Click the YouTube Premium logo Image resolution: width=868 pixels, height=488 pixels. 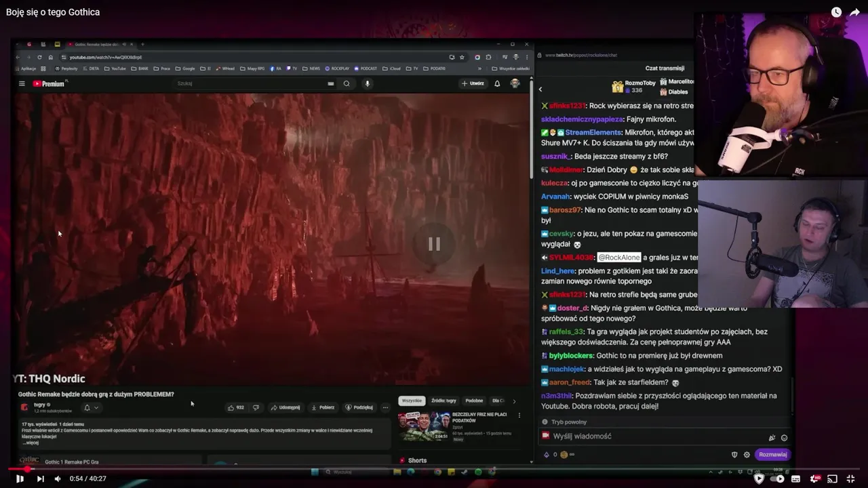click(50, 83)
